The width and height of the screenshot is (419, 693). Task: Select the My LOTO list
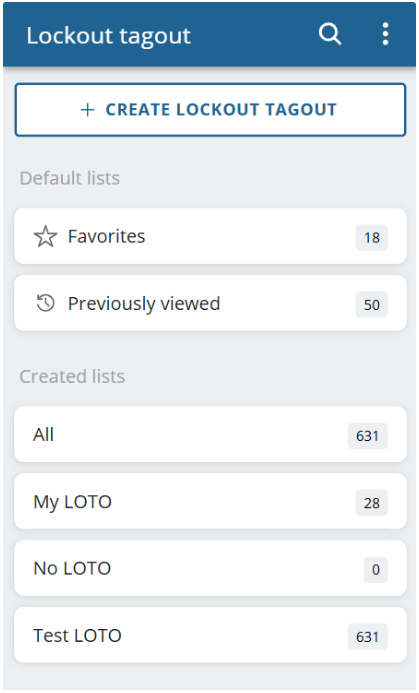(x=210, y=502)
